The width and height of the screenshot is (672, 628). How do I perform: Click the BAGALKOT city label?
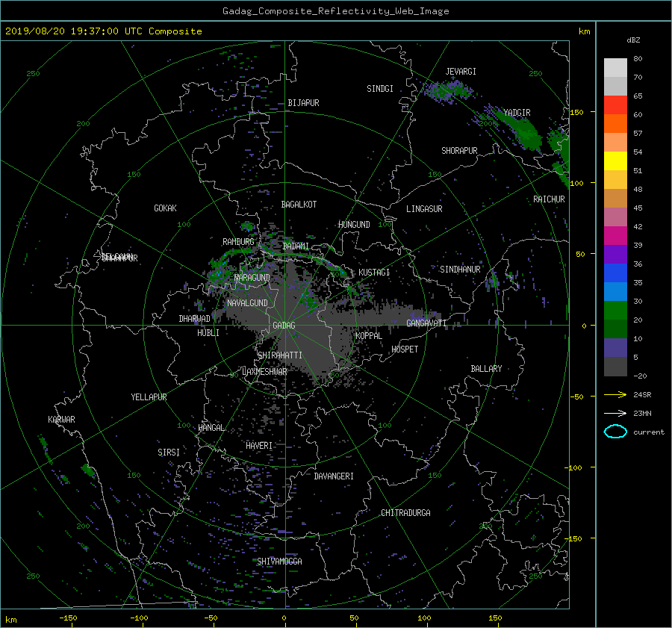point(299,205)
